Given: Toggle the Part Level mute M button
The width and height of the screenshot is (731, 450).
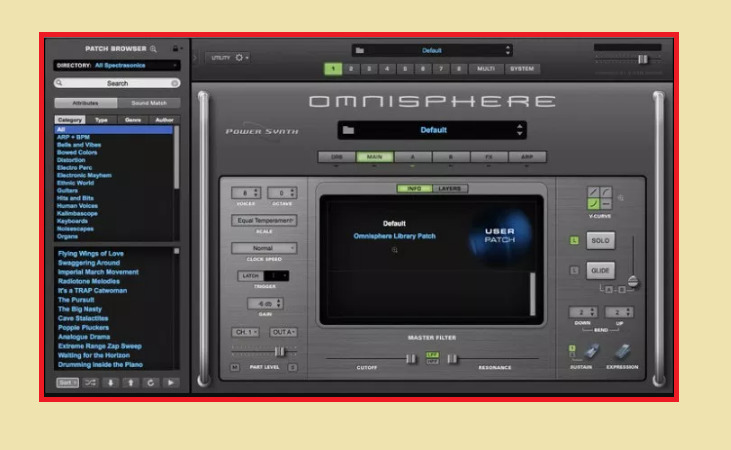Looking at the screenshot, I should coord(234,367).
